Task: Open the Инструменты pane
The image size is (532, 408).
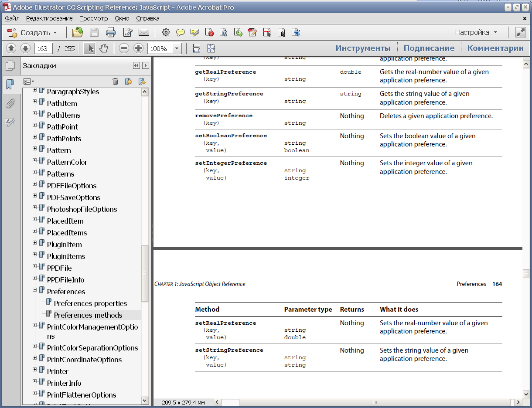Action: pos(363,48)
